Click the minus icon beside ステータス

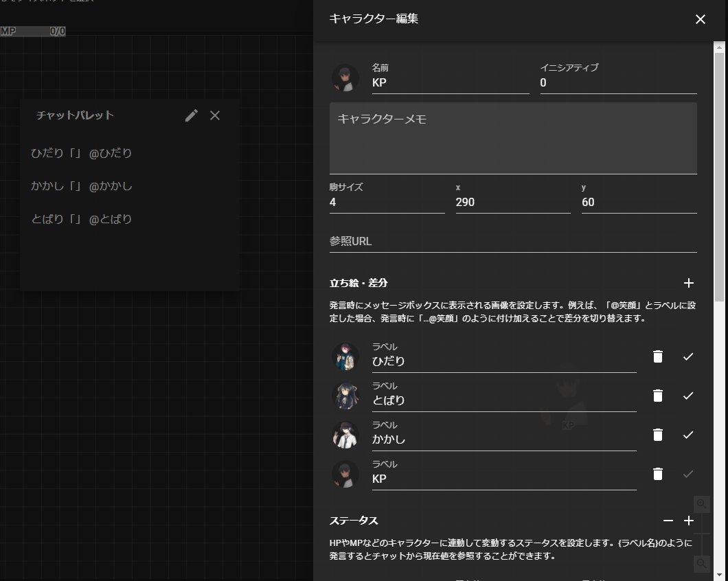coord(670,521)
